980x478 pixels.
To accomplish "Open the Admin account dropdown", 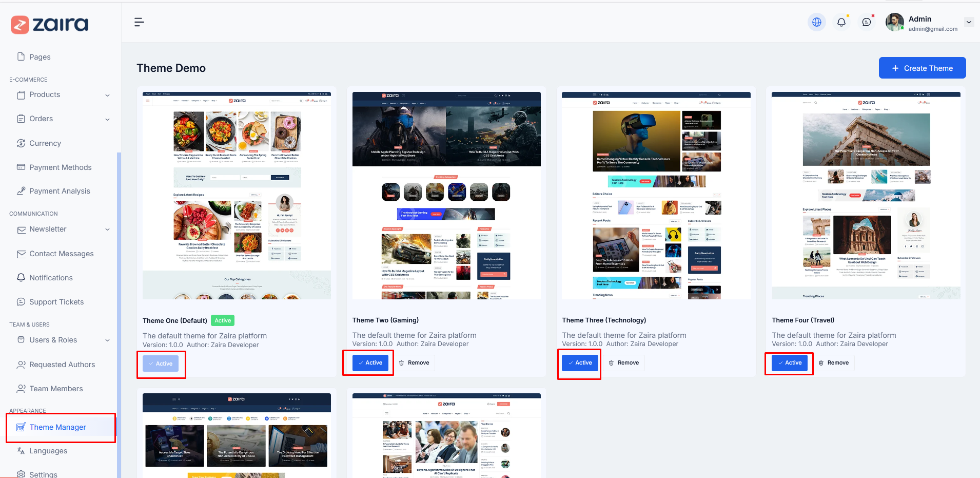I will pyautogui.click(x=969, y=22).
